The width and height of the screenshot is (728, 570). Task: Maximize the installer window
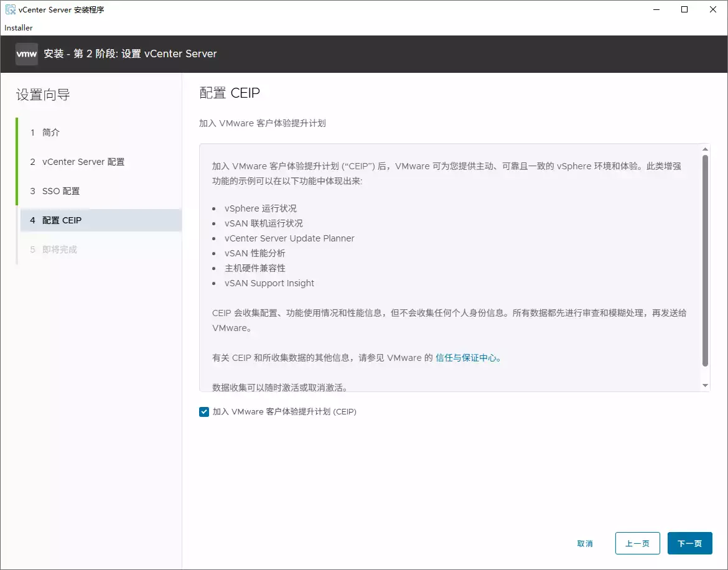(x=684, y=9)
